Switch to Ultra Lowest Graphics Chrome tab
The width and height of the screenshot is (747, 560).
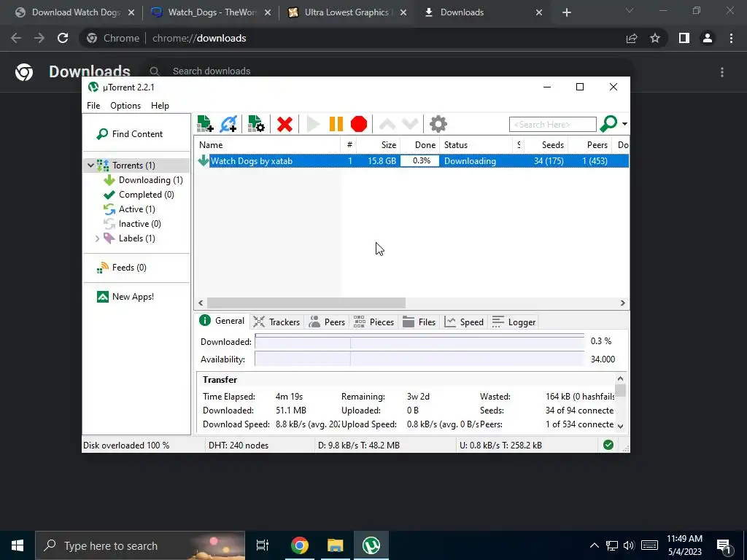(347, 12)
